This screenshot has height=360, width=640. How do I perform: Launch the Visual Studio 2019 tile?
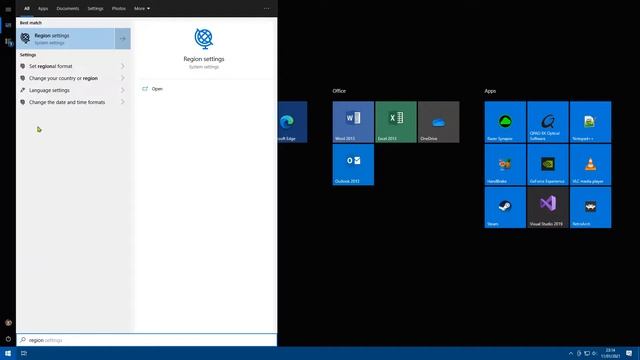(548, 207)
